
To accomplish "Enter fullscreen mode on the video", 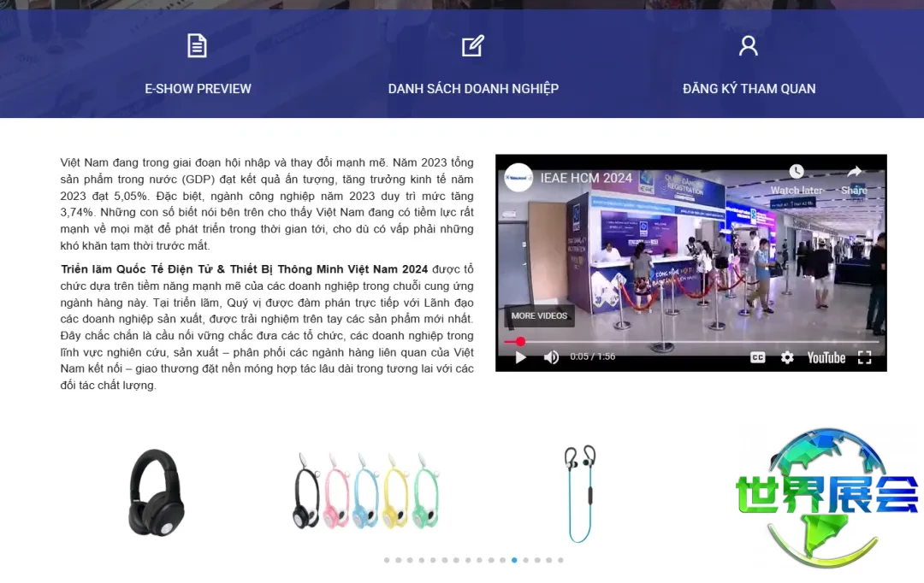I will pos(865,357).
